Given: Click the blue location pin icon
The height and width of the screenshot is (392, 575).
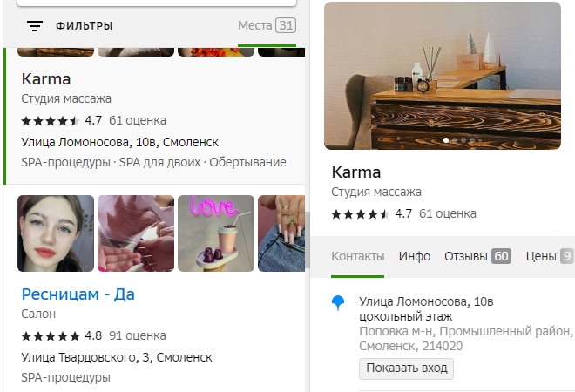Looking at the screenshot, I should coord(338,303).
